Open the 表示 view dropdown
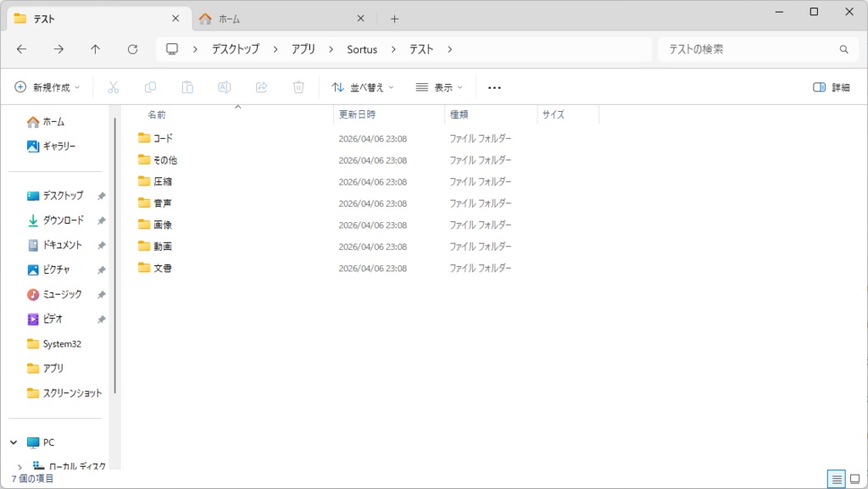868x489 pixels. tap(439, 87)
